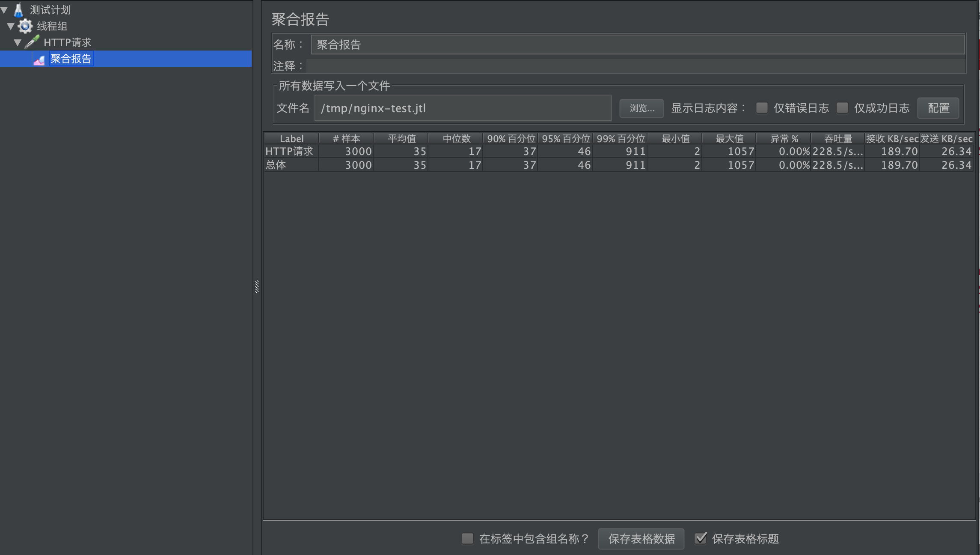Collapse the 测试计划 tree node
This screenshot has height=555, width=980.
[x=4, y=9]
